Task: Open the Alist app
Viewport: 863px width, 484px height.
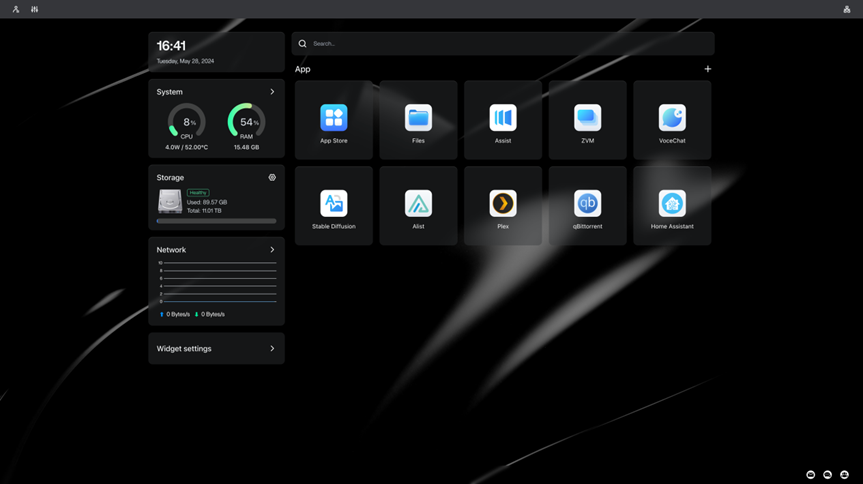Action: pyautogui.click(x=418, y=205)
